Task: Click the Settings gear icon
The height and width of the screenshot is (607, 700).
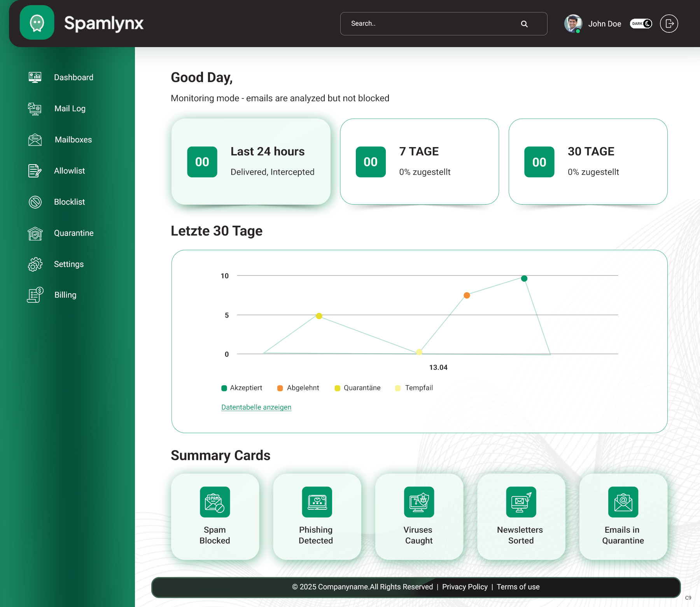Action: [x=35, y=264]
